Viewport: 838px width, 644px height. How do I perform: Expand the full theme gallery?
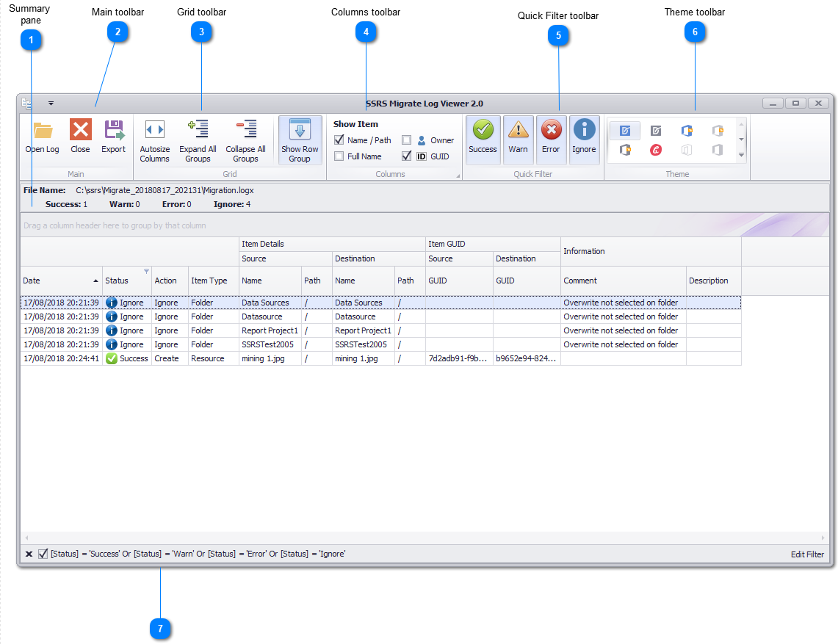741,155
